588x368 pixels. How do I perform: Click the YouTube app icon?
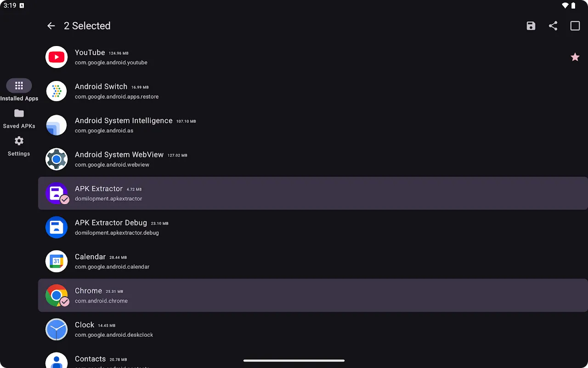click(x=56, y=57)
